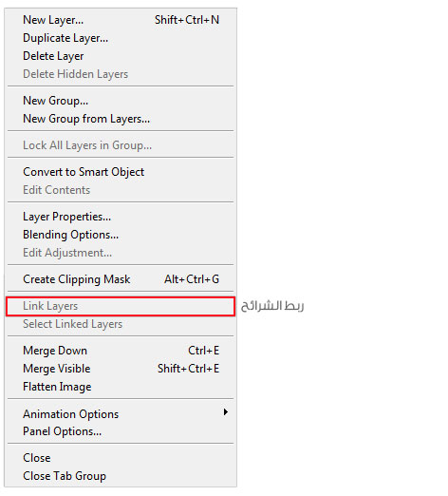
Task: Select Duplicate Layer... option
Action: point(121,38)
